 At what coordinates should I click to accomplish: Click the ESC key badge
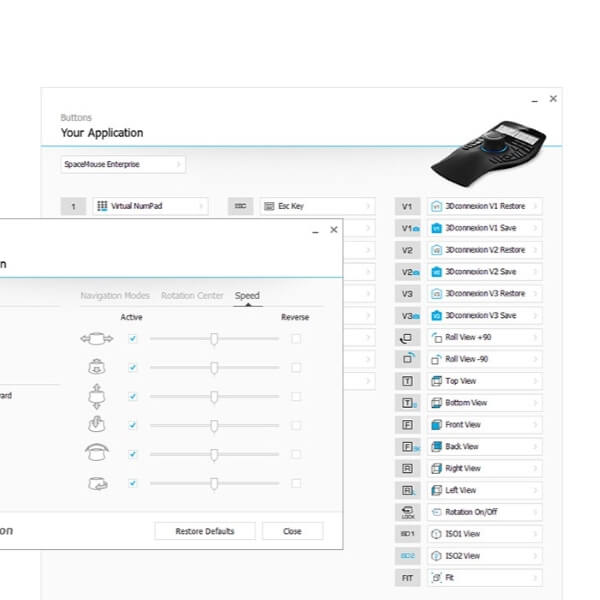pos(240,206)
